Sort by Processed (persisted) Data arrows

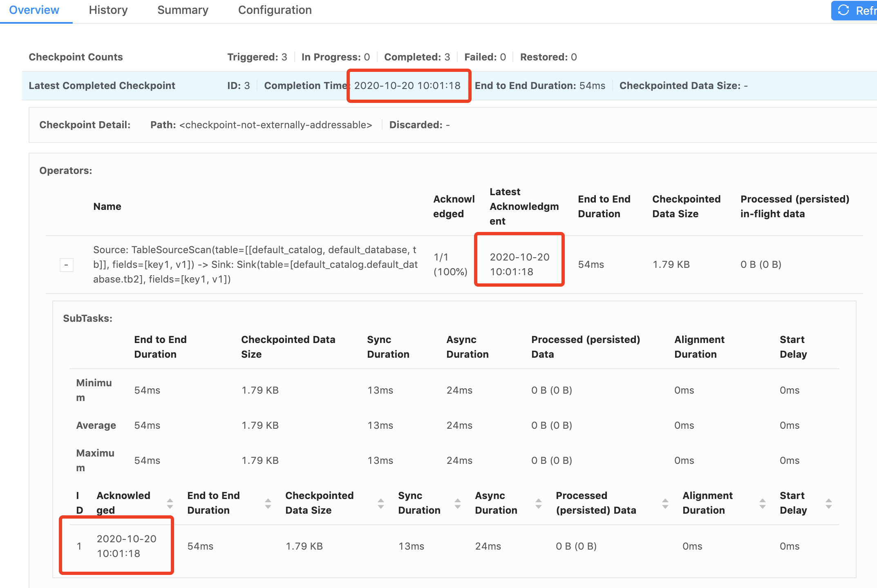[665, 503]
